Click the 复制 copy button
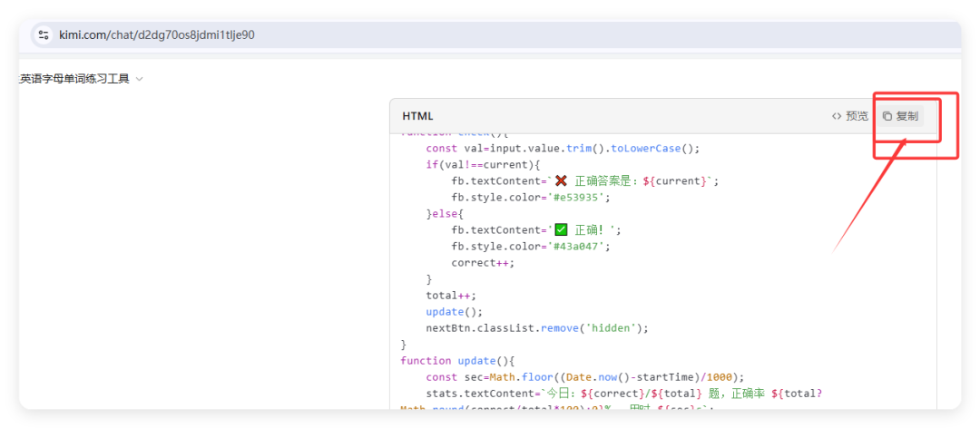980x428 pixels. [900, 116]
